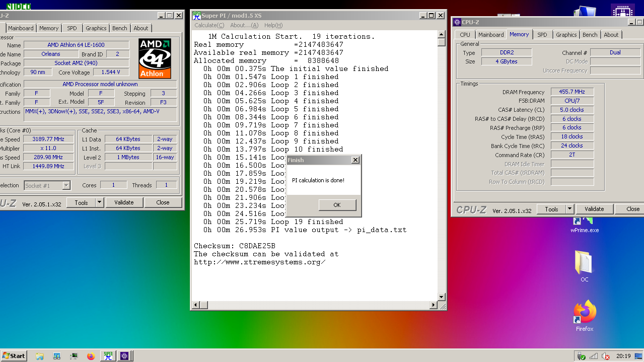
Task: Click the Tools button in the left CPU-Z window
Action: tap(81, 202)
